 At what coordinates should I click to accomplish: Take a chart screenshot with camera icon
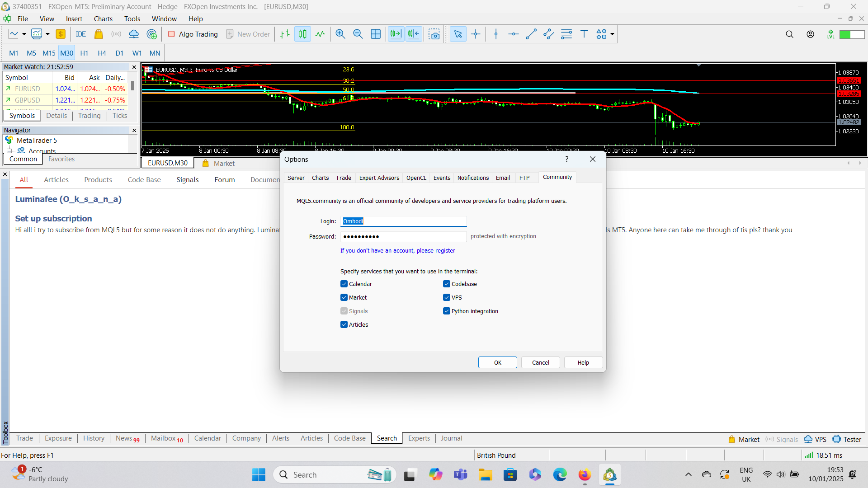[x=434, y=34]
